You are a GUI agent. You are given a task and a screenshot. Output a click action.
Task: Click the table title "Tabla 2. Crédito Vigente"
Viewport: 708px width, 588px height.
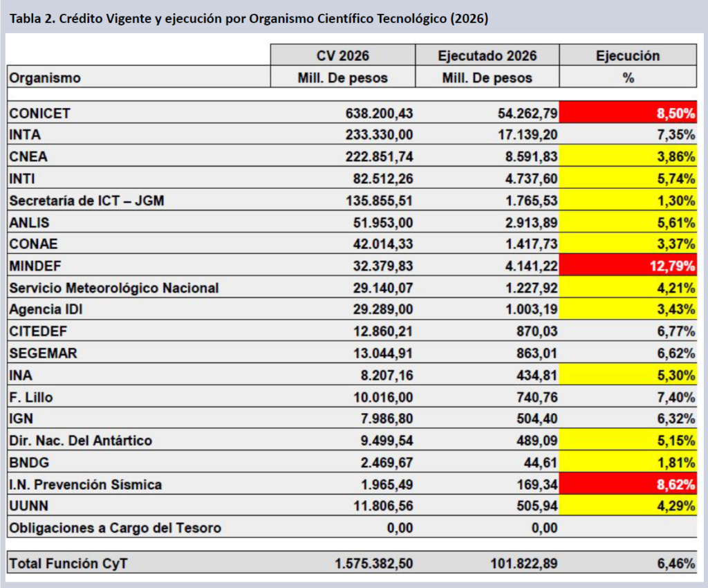point(248,19)
